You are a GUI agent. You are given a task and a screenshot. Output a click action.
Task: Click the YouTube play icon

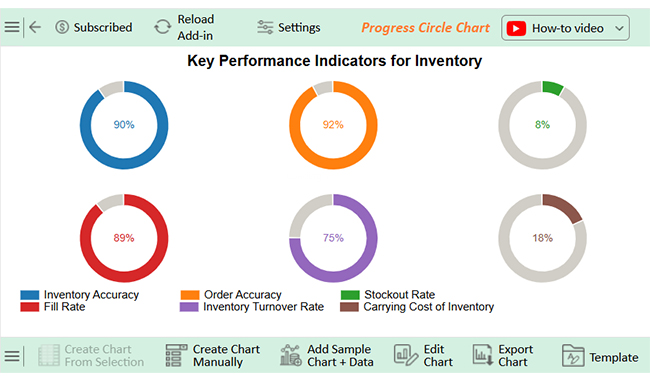tap(516, 28)
